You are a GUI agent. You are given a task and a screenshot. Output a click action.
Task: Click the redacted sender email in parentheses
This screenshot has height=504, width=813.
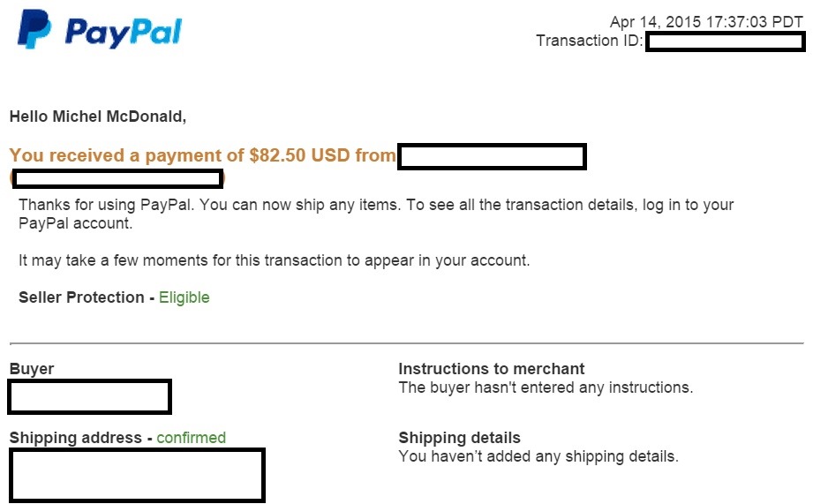coord(117,179)
